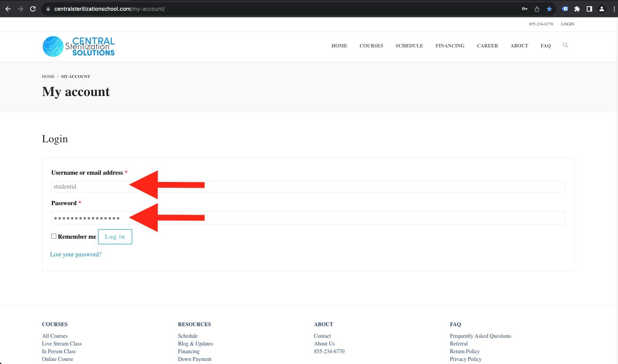
Task: Focus the Username or email address field
Action: [308, 187]
